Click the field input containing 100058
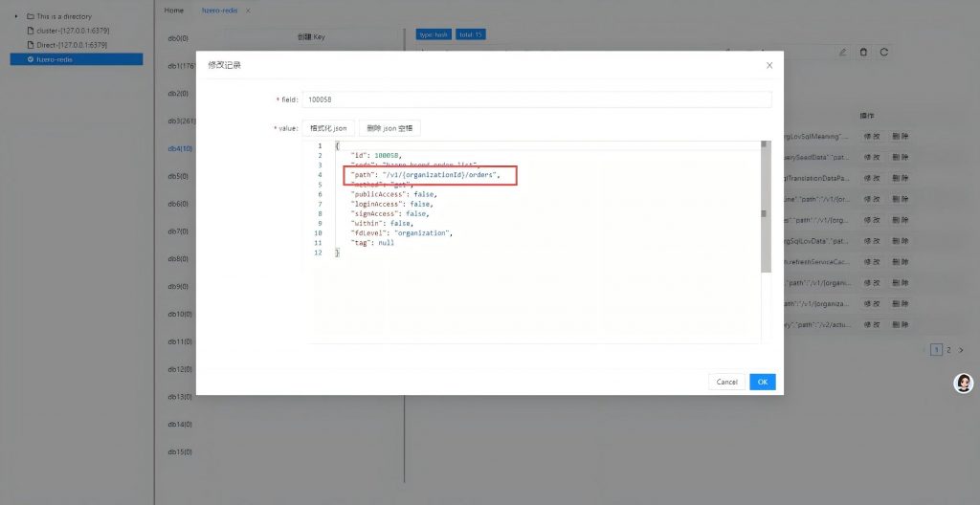 pyautogui.click(x=536, y=99)
